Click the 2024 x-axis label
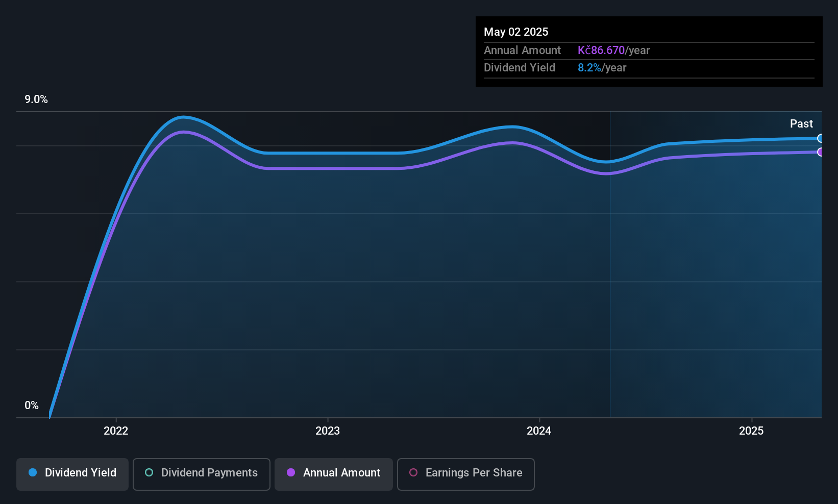Screen dimensions: 838x504 (539, 431)
